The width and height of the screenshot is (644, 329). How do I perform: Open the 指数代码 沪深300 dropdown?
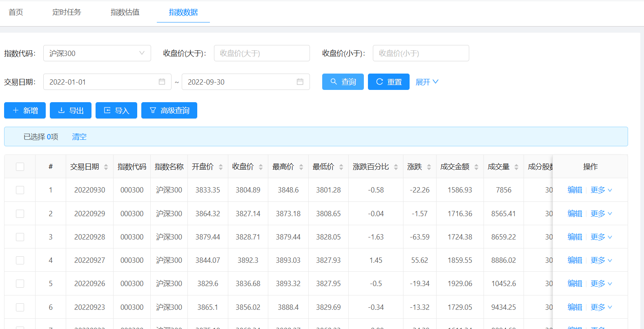tap(97, 53)
